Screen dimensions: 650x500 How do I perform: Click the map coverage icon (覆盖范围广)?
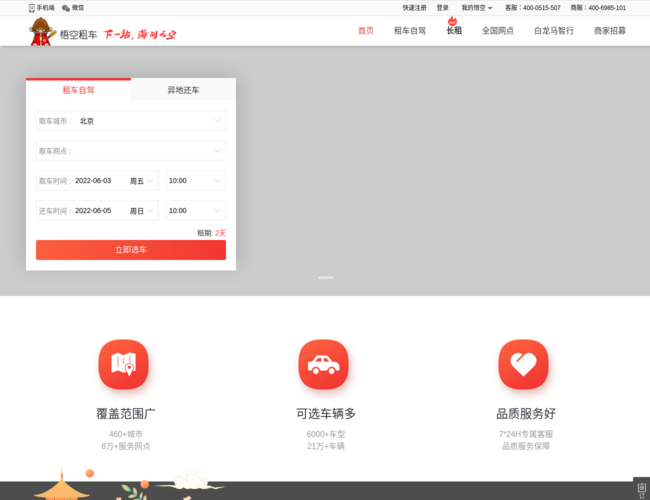[124, 364]
